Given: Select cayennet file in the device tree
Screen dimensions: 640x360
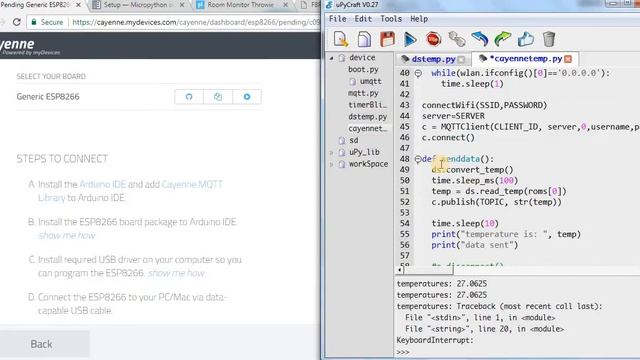Looking at the screenshot, I should pyautogui.click(x=367, y=129).
